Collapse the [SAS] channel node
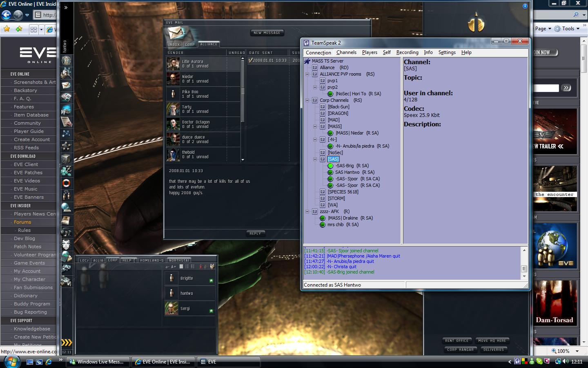The image size is (588, 368). tap(315, 159)
